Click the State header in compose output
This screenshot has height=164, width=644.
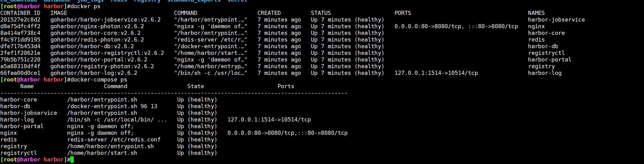point(196,86)
